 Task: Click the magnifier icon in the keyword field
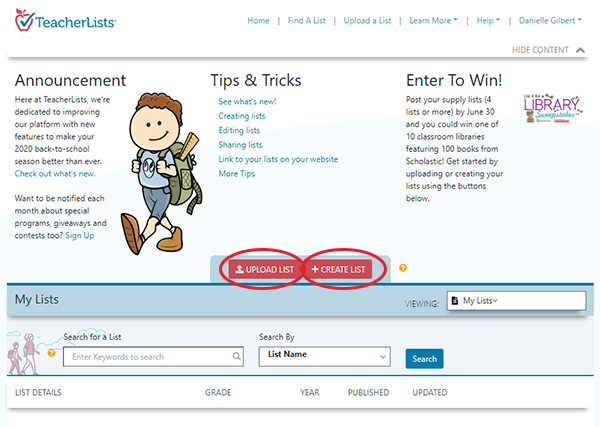(x=236, y=356)
